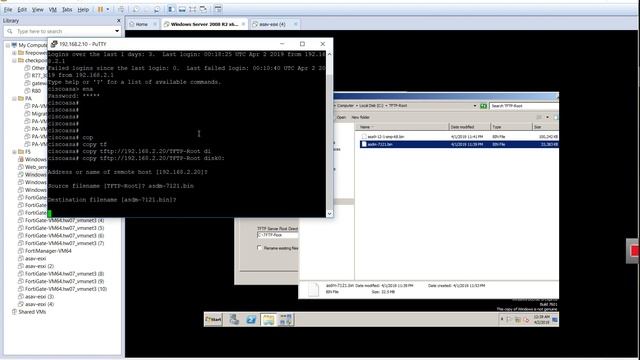Open the Tabs menu
This screenshot has width=640, height=360.
tap(67, 9)
